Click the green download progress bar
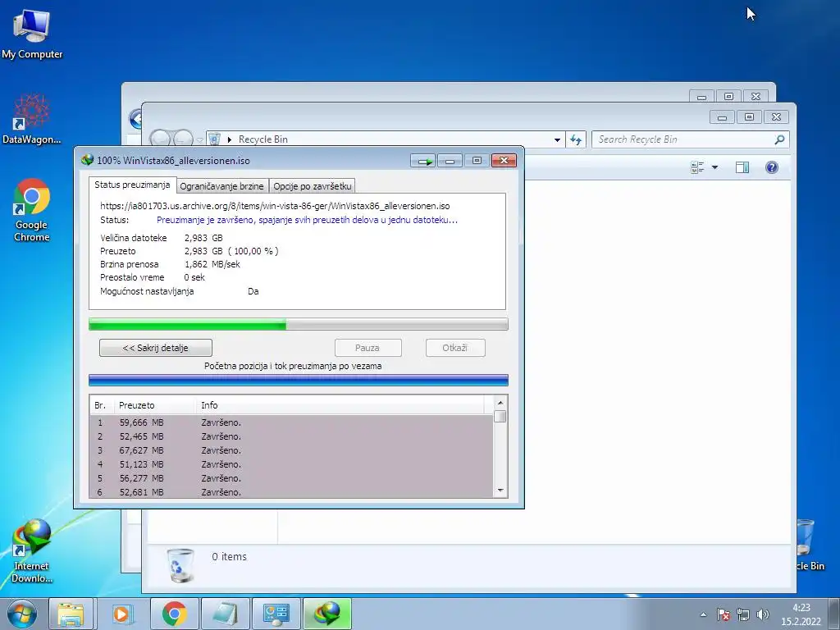 [299, 324]
